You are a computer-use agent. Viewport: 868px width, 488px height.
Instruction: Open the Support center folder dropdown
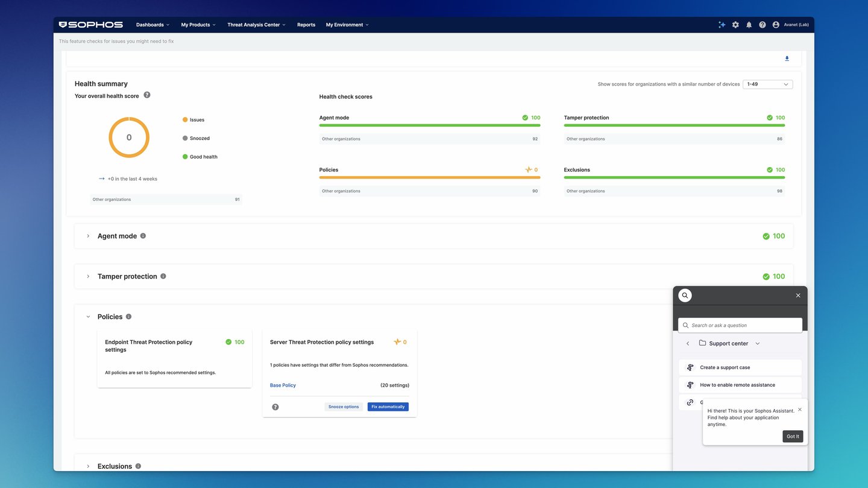click(x=729, y=344)
